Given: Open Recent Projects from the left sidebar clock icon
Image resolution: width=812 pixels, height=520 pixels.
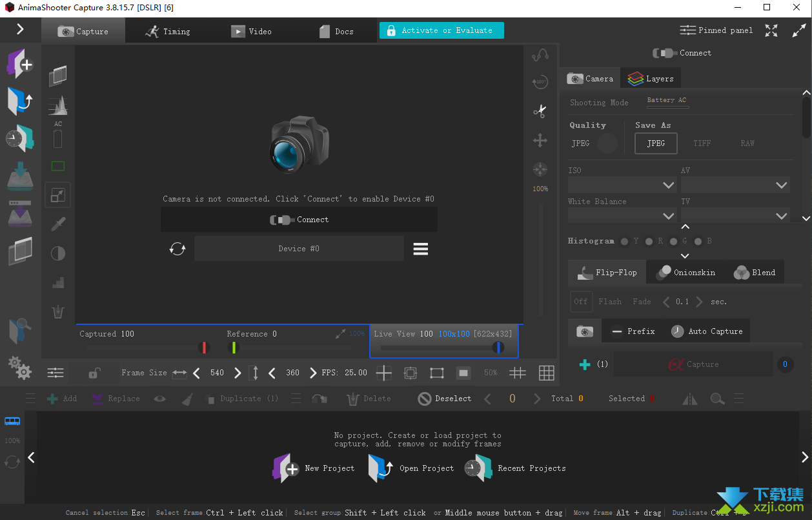Looking at the screenshot, I should point(19,138).
